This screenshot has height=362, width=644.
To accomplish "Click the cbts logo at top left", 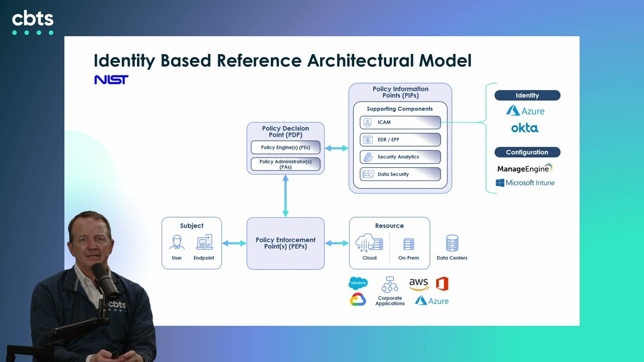I will click(x=33, y=23).
